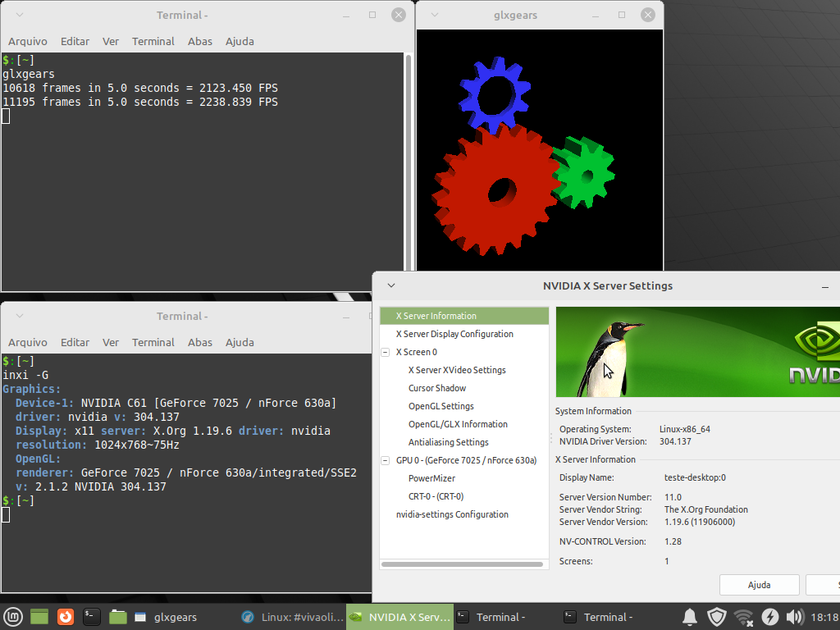Open the OpenGL Settings page
Viewport: 840px width, 630px height.
[441, 406]
